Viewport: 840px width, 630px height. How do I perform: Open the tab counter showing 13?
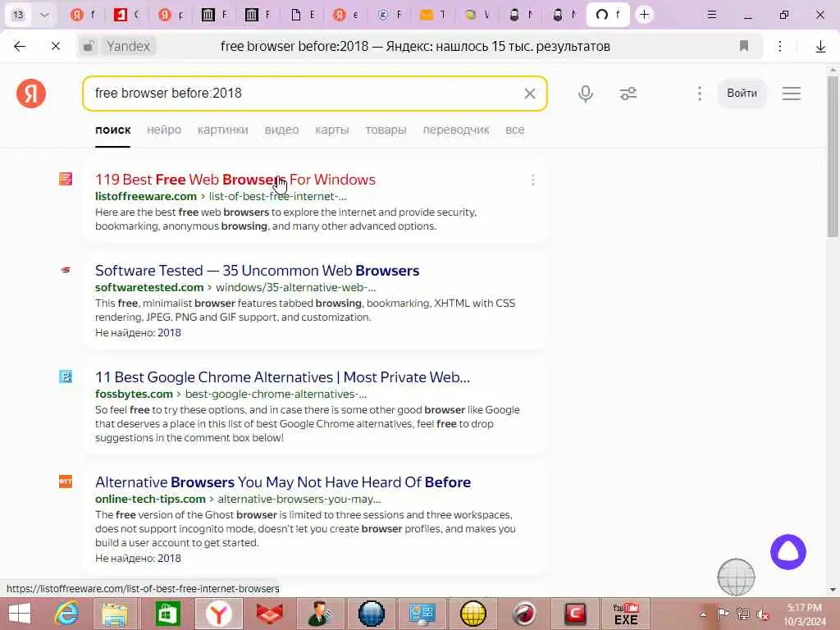point(18,15)
